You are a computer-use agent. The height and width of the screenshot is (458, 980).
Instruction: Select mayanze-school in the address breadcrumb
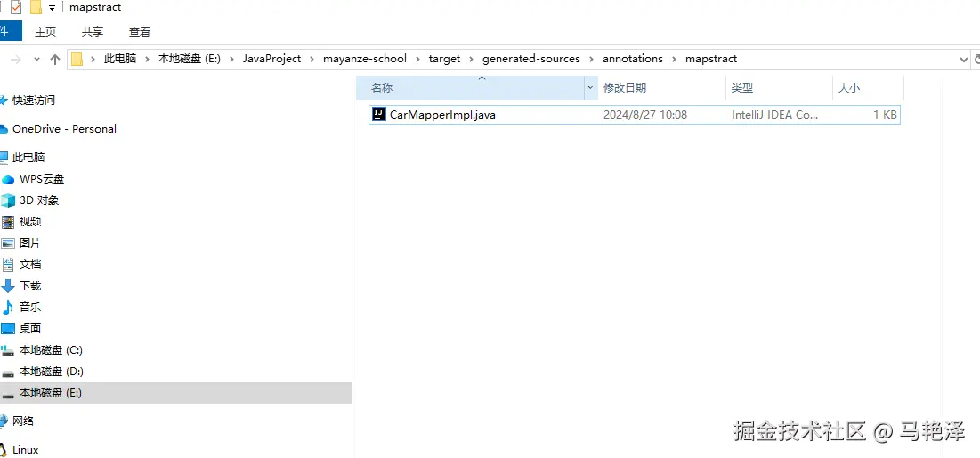coord(365,59)
